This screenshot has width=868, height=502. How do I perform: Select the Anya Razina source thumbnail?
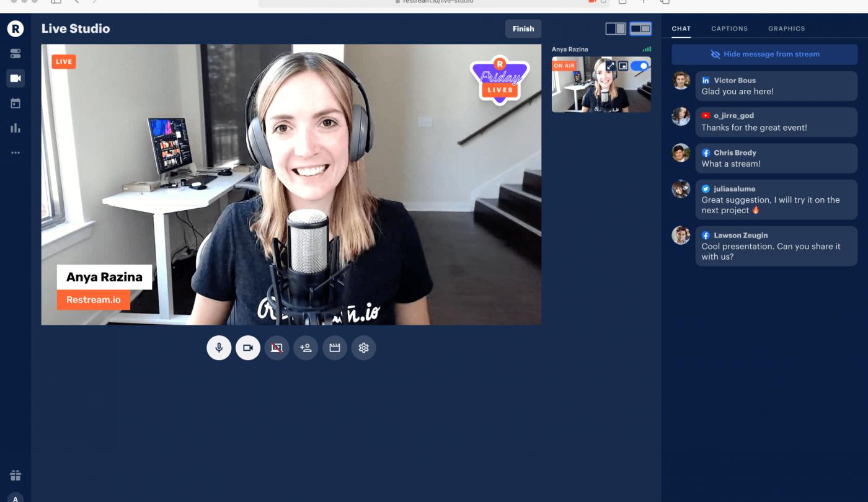pos(601,84)
